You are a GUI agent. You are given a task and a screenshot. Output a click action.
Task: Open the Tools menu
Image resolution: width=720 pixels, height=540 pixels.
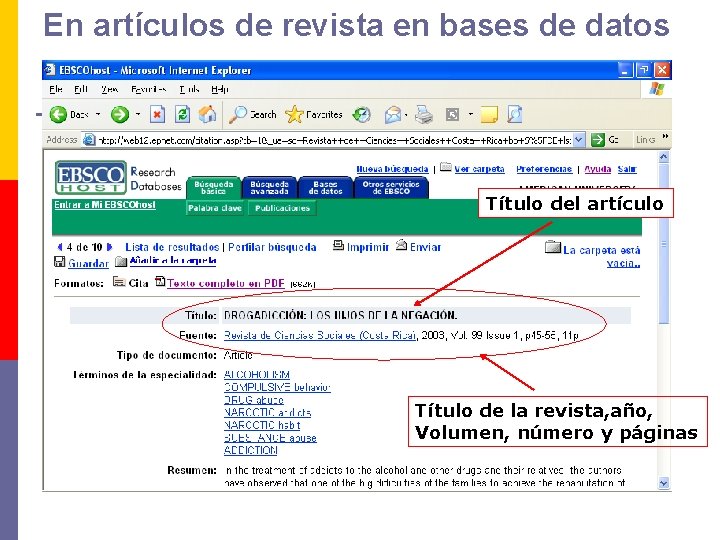coord(189,89)
